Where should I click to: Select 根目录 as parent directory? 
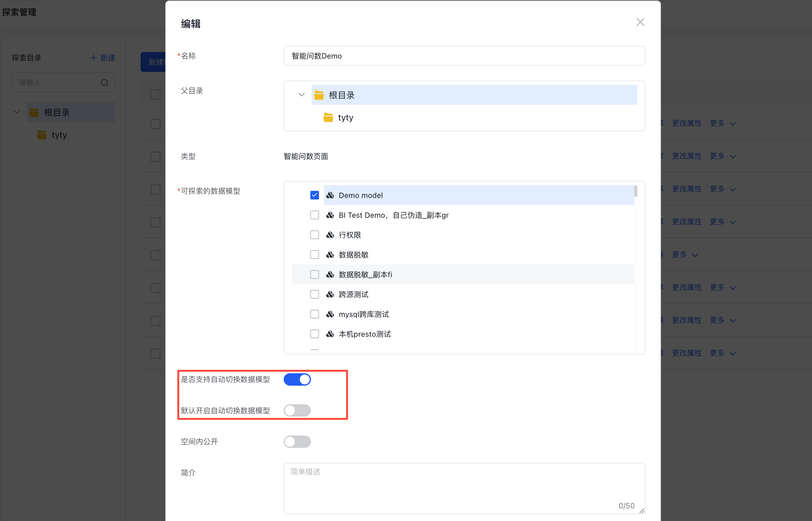tap(474, 95)
